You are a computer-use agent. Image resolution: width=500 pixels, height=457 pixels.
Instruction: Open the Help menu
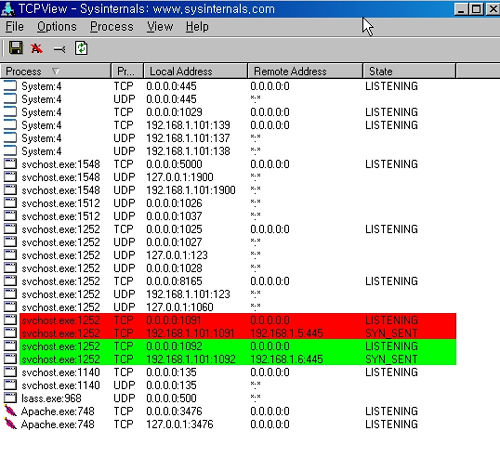[x=197, y=27]
